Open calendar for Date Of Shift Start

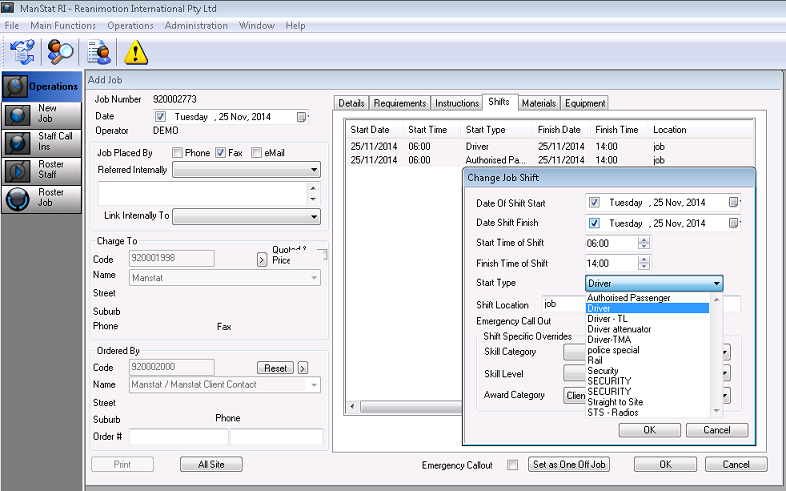[733, 202]
